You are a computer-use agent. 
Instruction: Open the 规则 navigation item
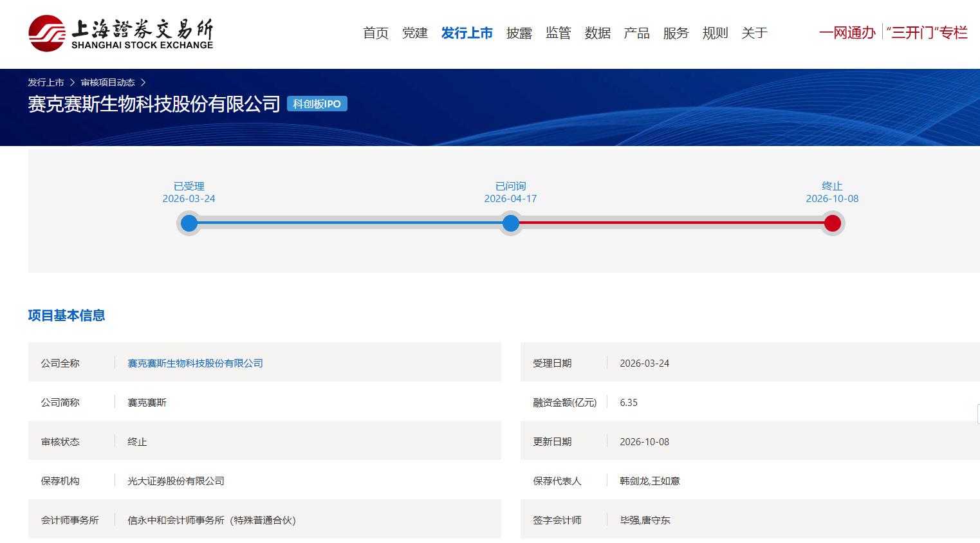pyautogui.click(x=716, y=33)
